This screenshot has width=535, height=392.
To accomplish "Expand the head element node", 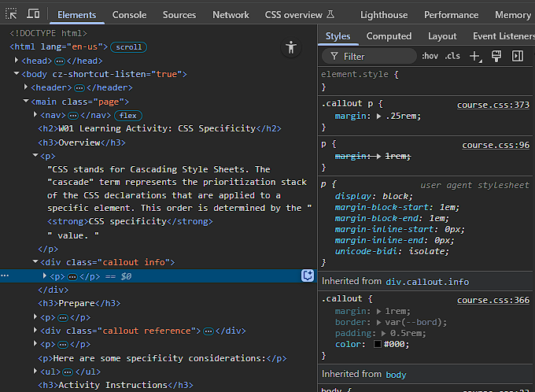I will tap(16, 61).
